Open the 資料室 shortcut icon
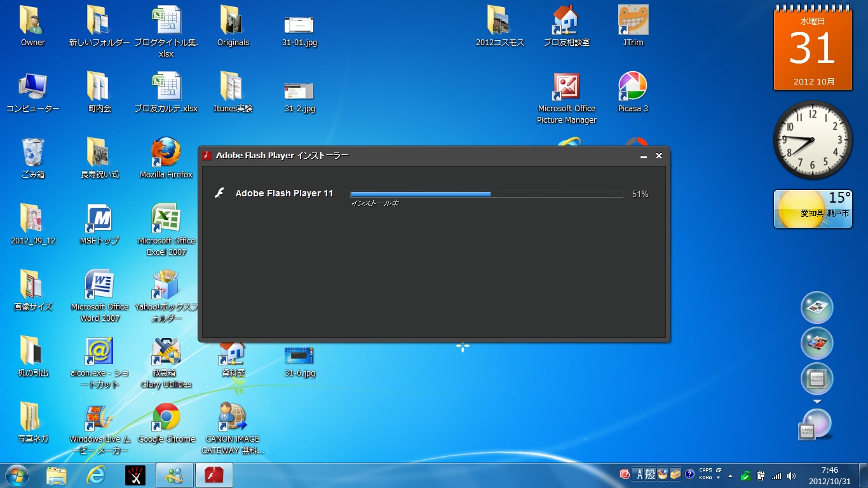The image size is (868, 488). [233, 360]
